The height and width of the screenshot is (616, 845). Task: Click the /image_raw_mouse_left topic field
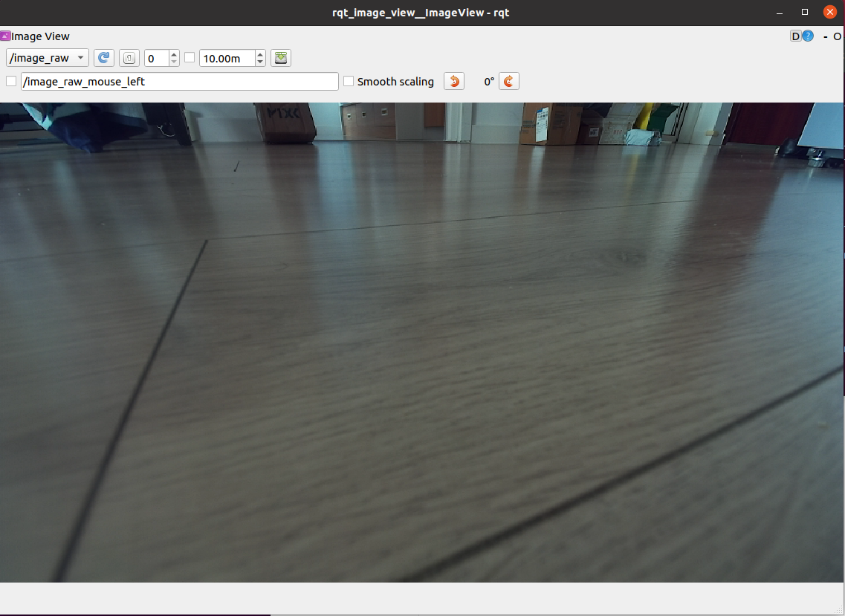point(179,82)
